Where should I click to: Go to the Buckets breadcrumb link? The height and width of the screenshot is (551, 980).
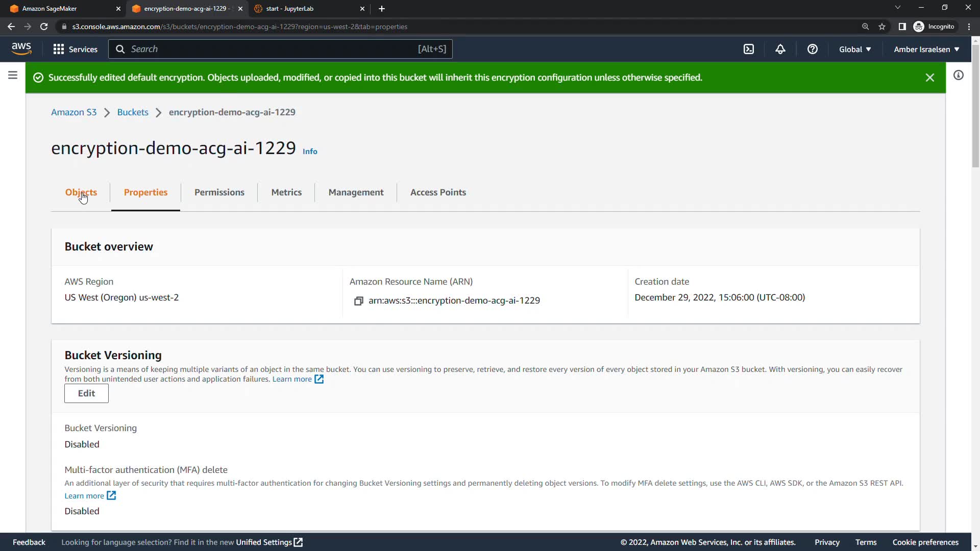point(133,112)
